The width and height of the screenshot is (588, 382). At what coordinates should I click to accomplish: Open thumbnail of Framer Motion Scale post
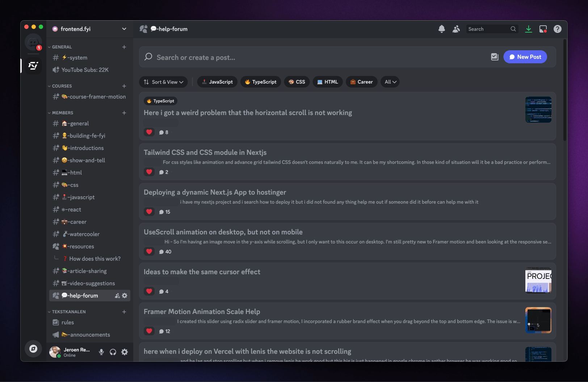click(x=538, y=320)
